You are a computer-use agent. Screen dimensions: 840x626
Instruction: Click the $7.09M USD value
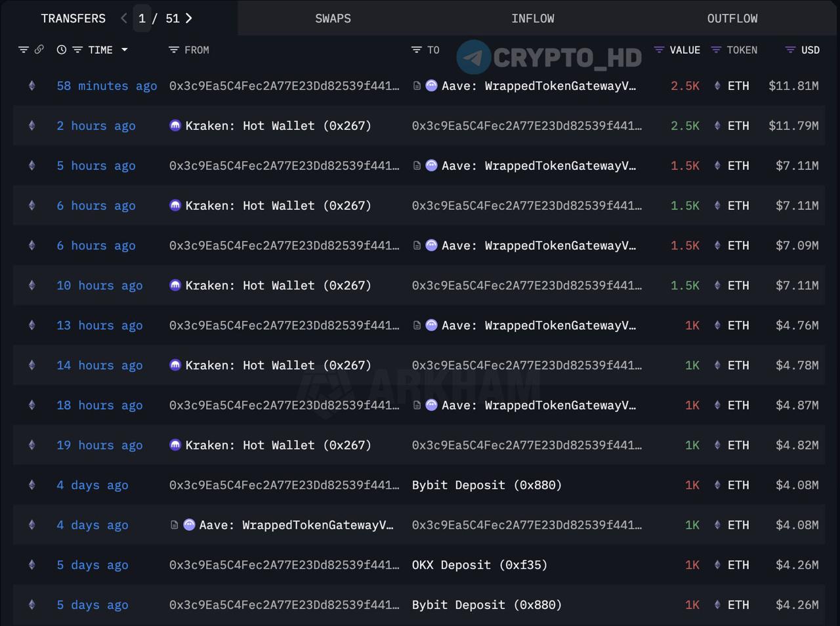pyautogui.click(x=797, y=245)
